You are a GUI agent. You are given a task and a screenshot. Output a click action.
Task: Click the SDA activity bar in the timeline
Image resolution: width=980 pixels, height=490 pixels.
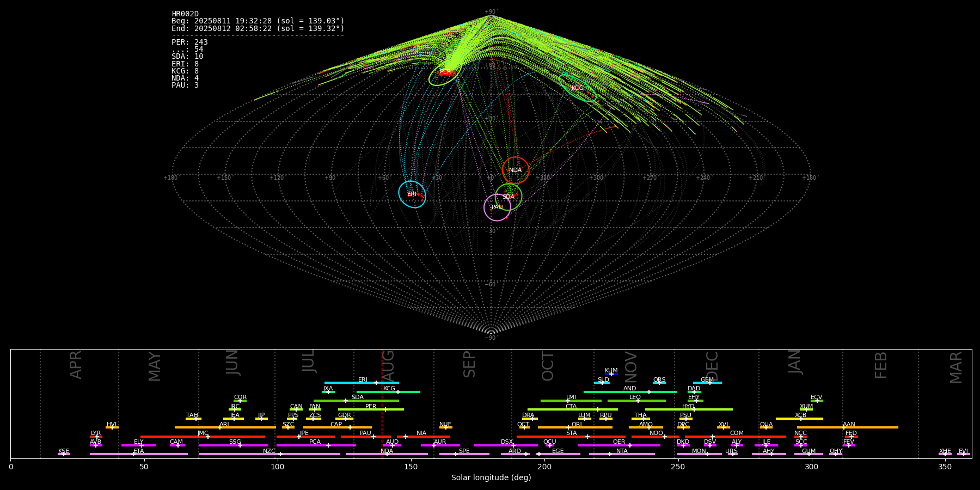tap(356, 401)
